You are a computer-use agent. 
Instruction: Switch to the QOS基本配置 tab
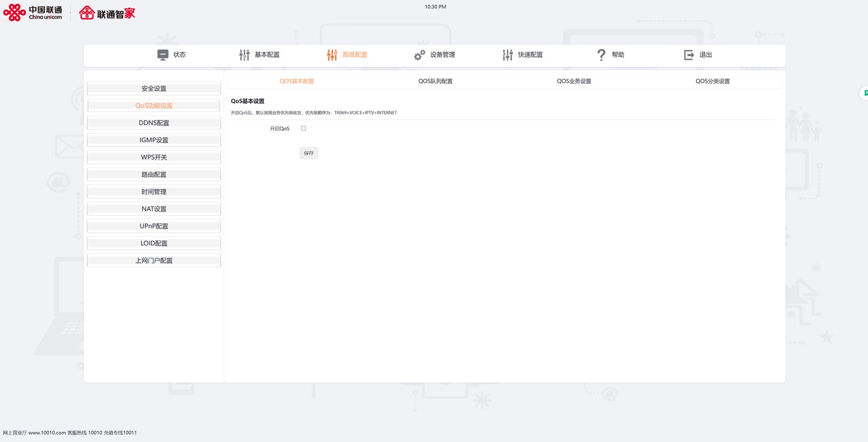click(297, 81)
